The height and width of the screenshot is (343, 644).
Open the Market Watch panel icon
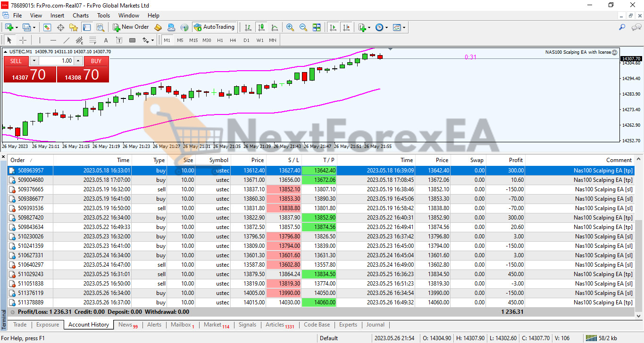tap(47, 27)
